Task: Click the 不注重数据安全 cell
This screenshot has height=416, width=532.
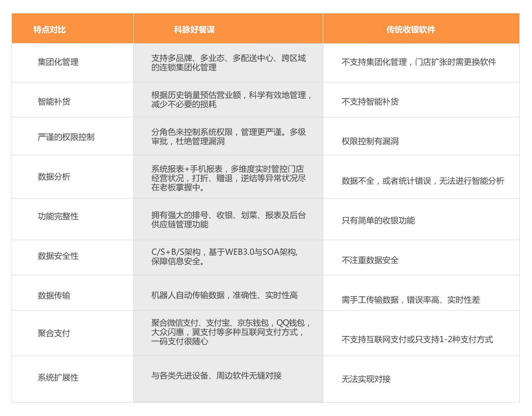Action: tap(421, 257)
